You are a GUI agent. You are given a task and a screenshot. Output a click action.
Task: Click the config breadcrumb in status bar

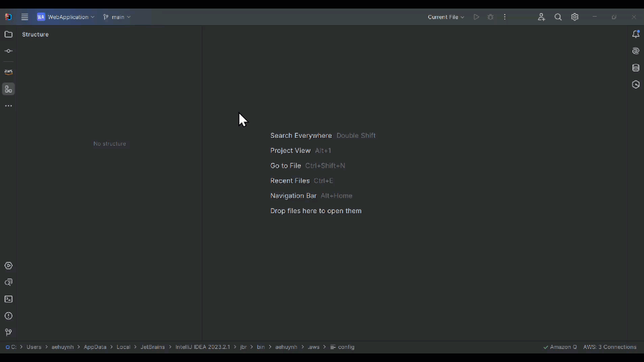(347, 347)
